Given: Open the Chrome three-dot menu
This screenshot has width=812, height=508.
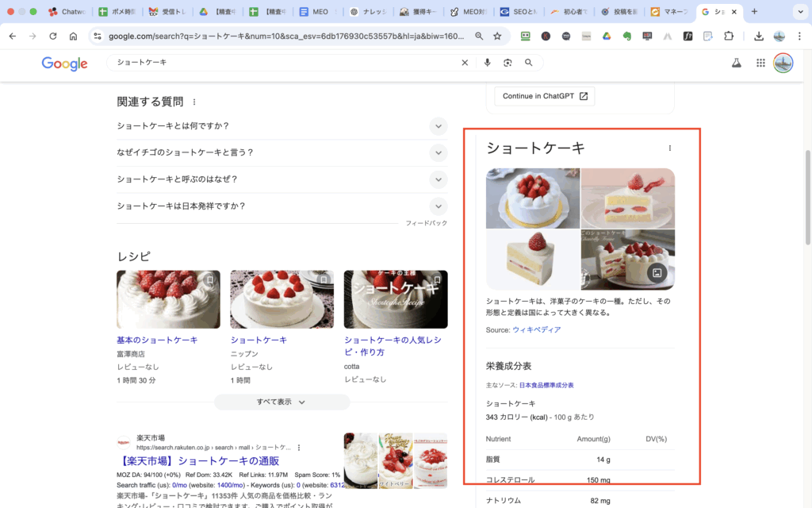Looking at the screenshot, I should pyautogui.click(x=799, y=37).
